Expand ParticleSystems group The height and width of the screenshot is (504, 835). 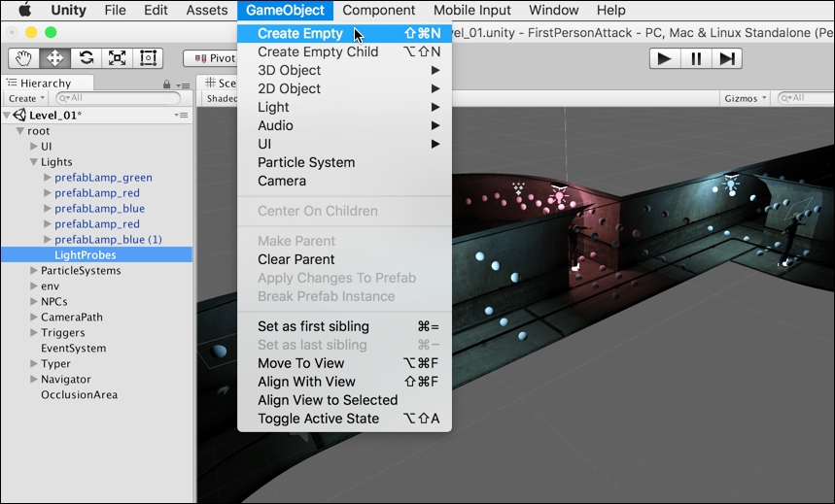(x=34, y=270)
